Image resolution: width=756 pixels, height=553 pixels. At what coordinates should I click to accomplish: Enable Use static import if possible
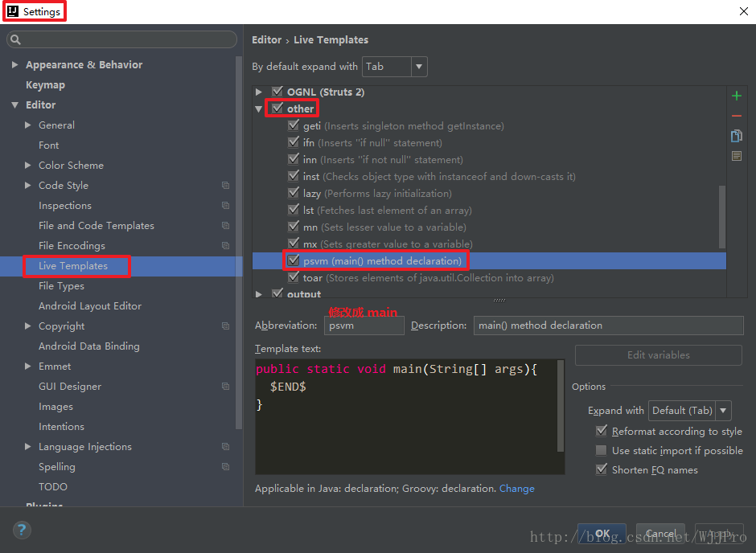pos(602,451)
